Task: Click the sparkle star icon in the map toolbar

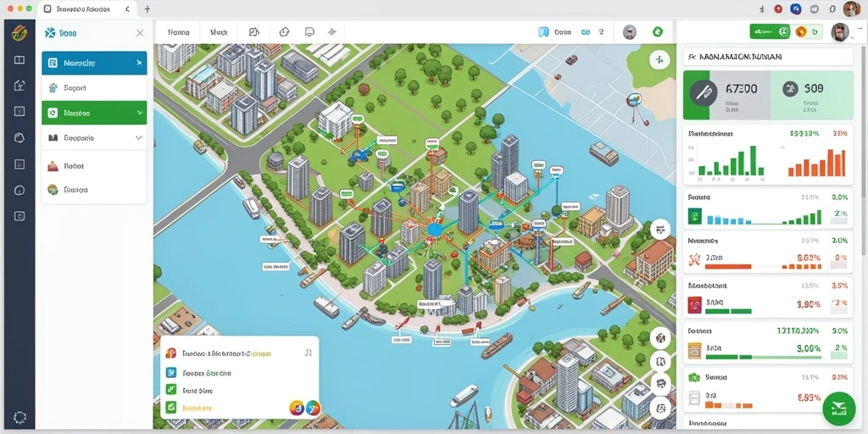Action: click(x=332, y=32)
